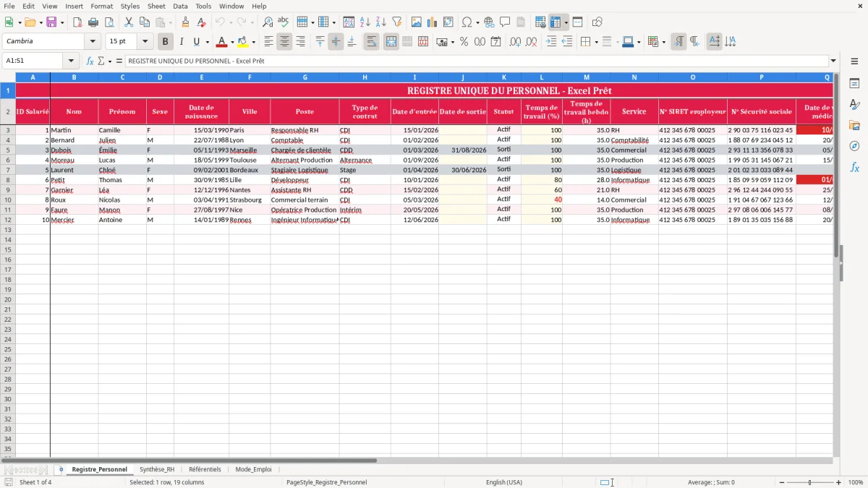Open underline style dropdown arrow
The width and height of the screenshot is (868, 488).
coord(207,42)
